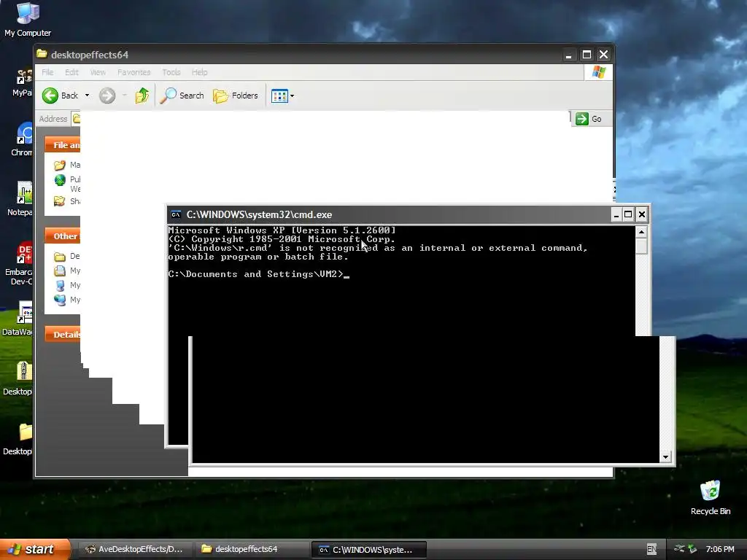Maximize the cmd.exe window

click(628, 215)
